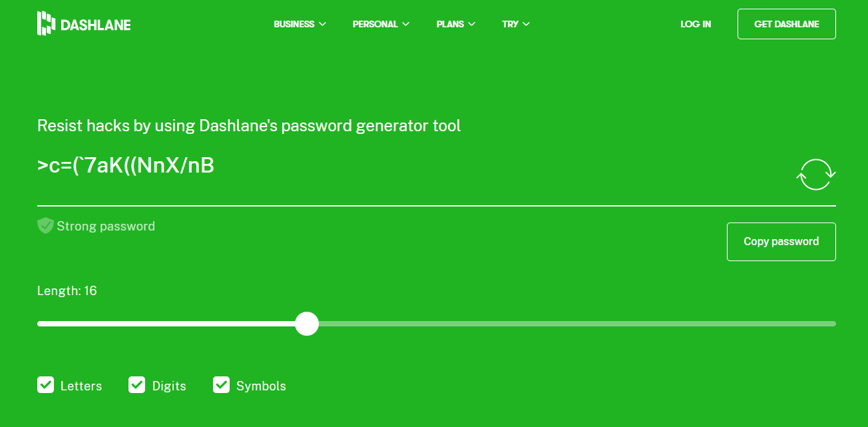Screen dimensions: 868x427
Task: Click the password length slider handle
Action: [307, 324]
